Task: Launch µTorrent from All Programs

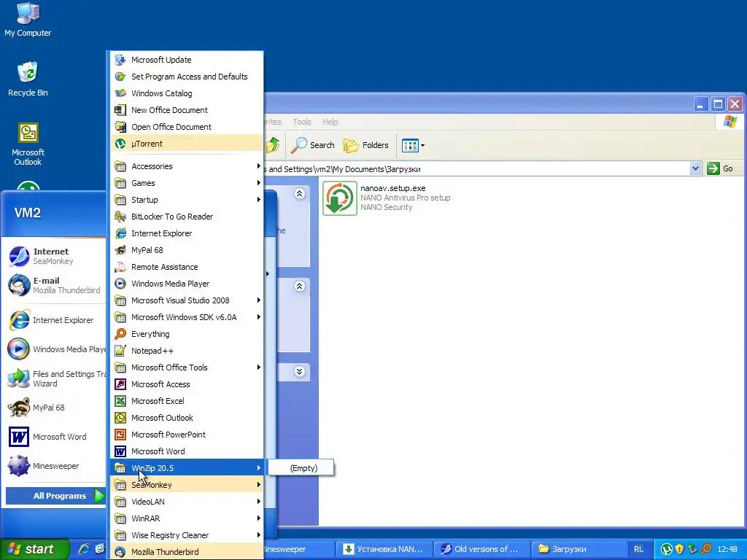Action: coord(187,144)
